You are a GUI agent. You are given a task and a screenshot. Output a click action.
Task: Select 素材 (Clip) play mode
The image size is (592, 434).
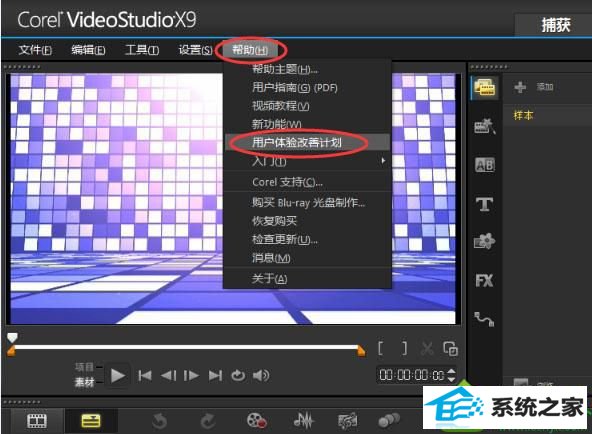click(x=84, y=382)
